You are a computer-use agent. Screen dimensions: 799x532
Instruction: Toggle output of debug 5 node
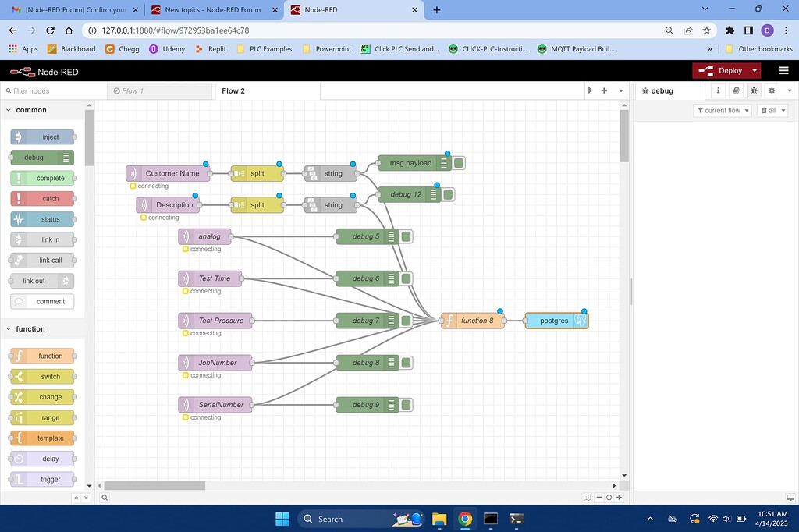pos(405,236)
